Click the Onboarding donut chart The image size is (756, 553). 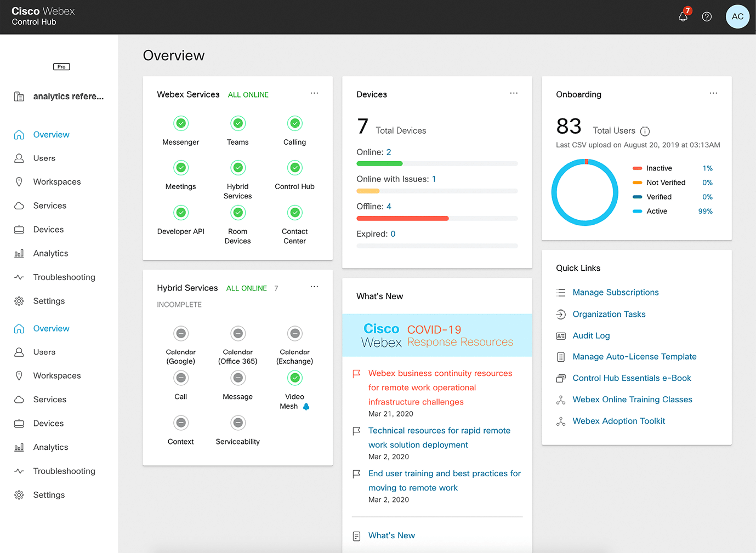click(585, 192)
